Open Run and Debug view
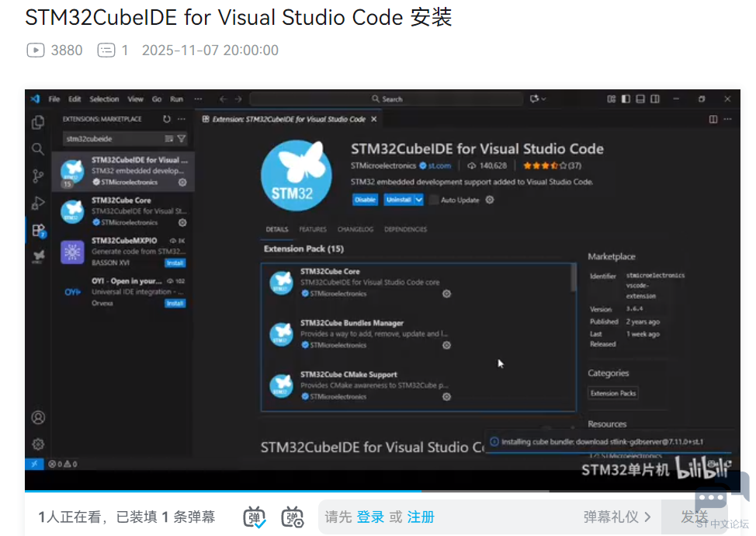Viewport: 756px width, 536px height. point(37,203)
